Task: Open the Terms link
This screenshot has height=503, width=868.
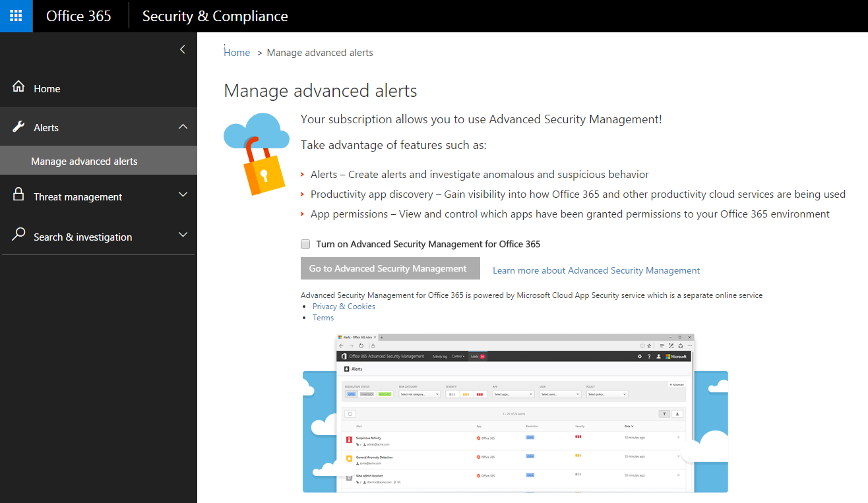Action: pyautogui.click(x=323, y=317)
